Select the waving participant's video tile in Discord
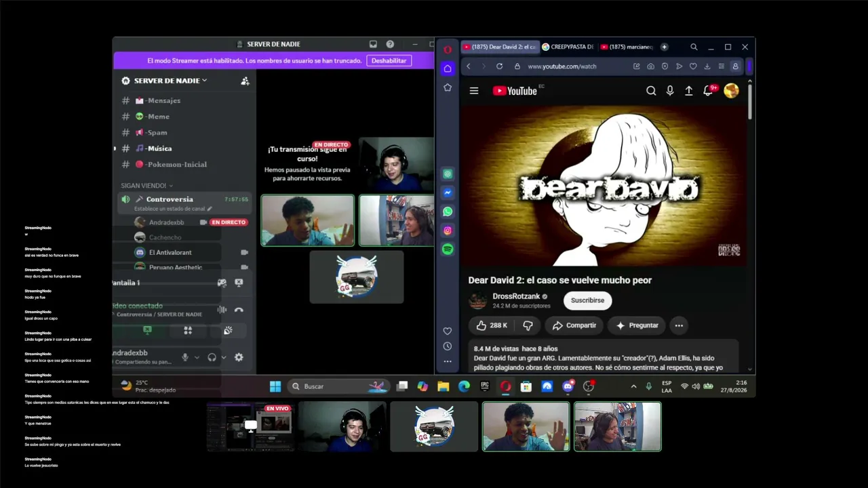Screen dimensions: 868x488 tap(308, 220)
